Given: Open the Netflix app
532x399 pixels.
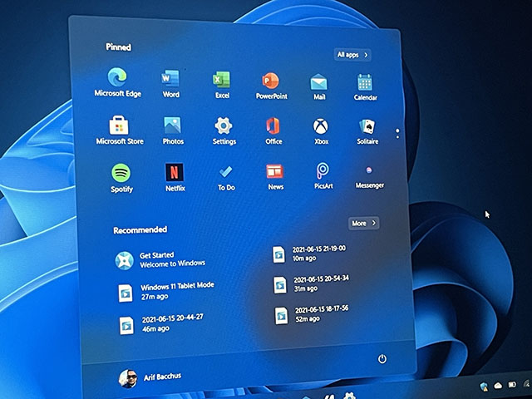Looking at the screenshot, I should pos(175,177).
